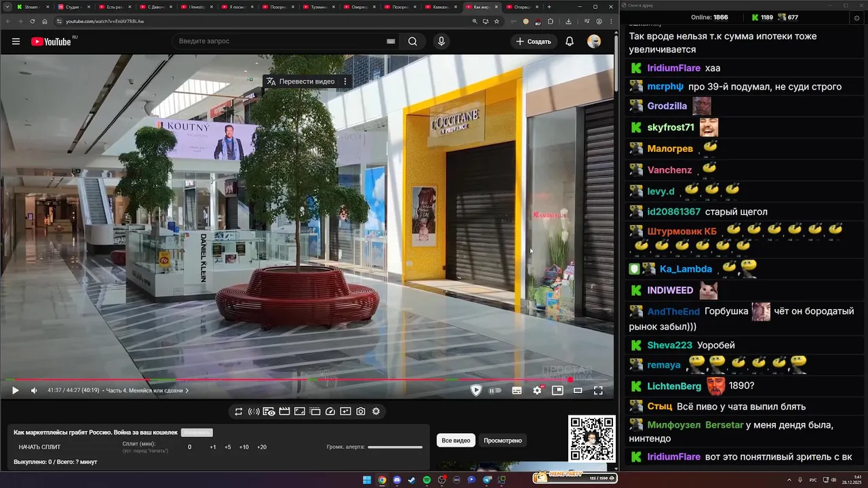This screenshot has width=868, height=488.
Task: Click the playback speed gauge icon
Action: click(x=330, y=411)
